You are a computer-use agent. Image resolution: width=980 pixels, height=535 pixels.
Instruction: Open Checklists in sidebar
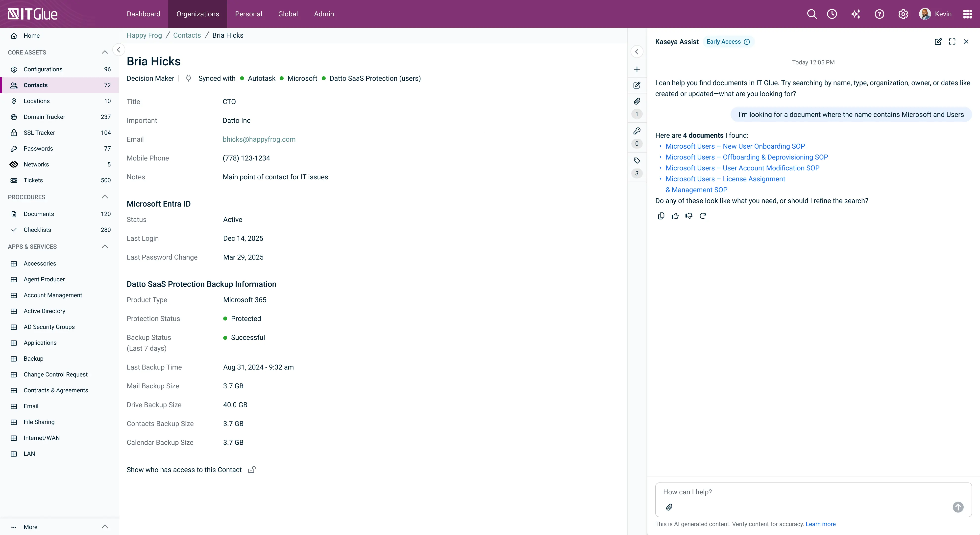tap(59, 230)
